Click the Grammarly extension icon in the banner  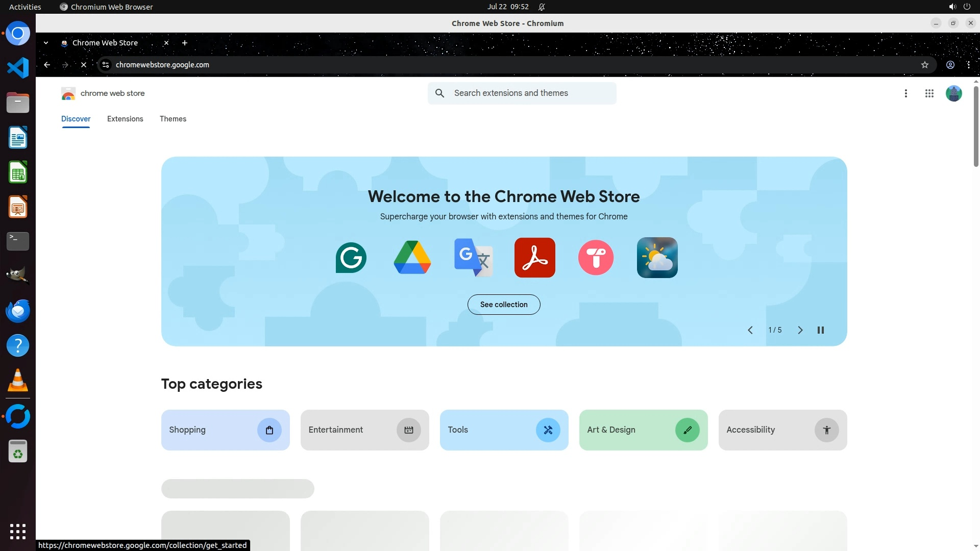click(x=351, y=258)
